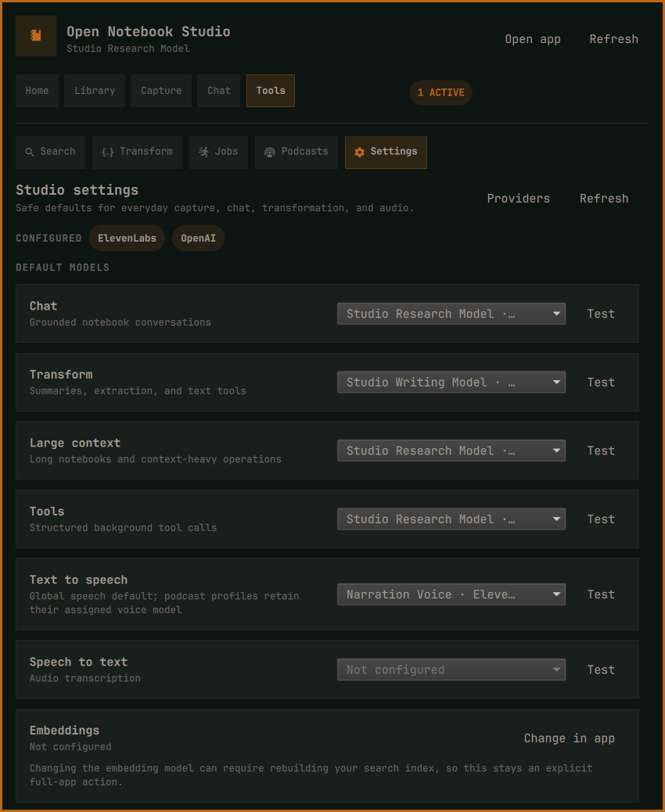Open the Tools model dropdown
This screenshot has height=812, width=665.
(451, 519)
